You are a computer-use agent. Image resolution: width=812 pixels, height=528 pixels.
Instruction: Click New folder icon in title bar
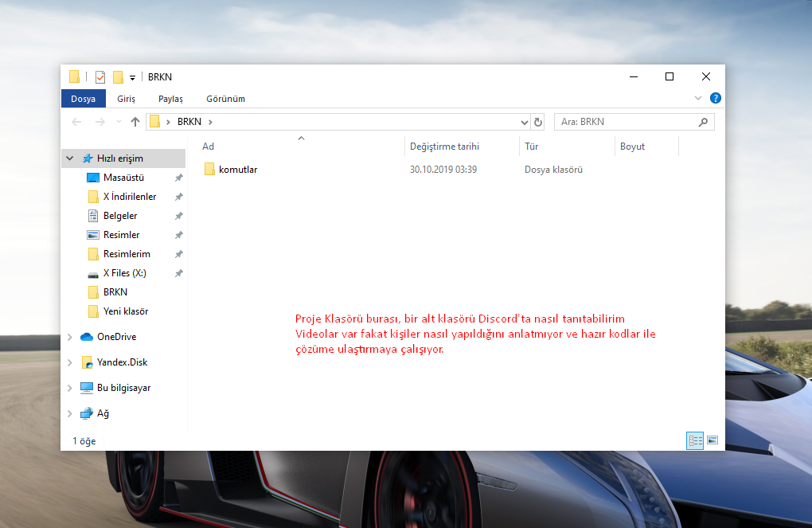118,77
